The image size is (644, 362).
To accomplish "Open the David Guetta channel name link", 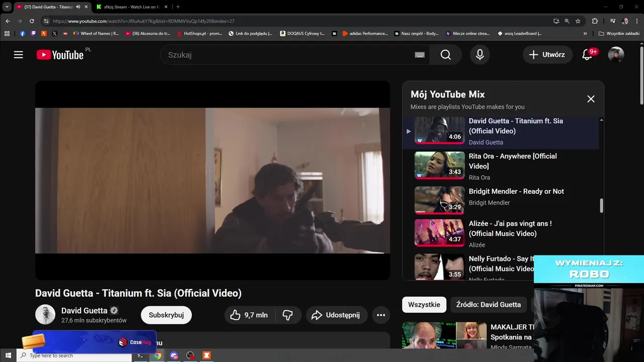I will (85, 310).
